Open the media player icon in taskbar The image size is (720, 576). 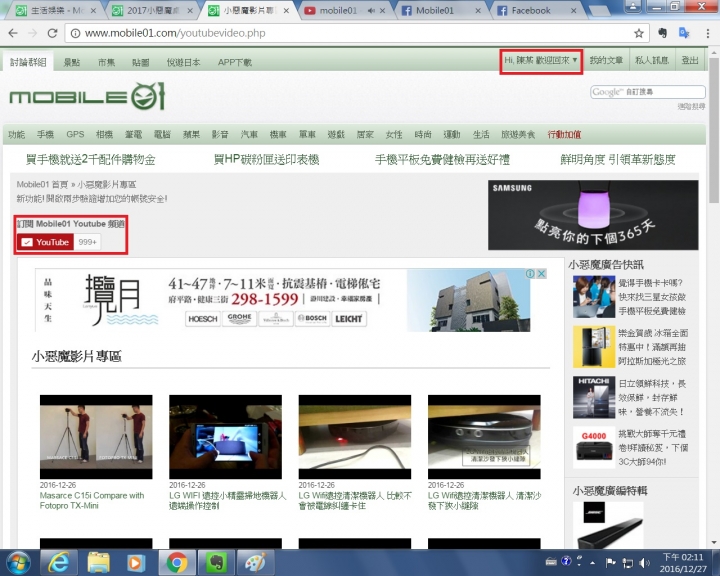[x=136, y=563]
